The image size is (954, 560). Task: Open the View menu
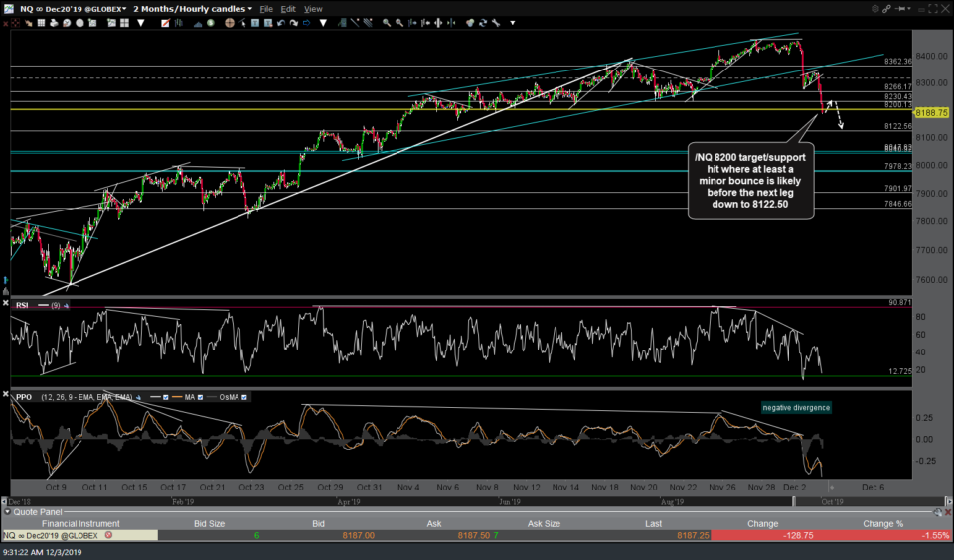(313, 9)
